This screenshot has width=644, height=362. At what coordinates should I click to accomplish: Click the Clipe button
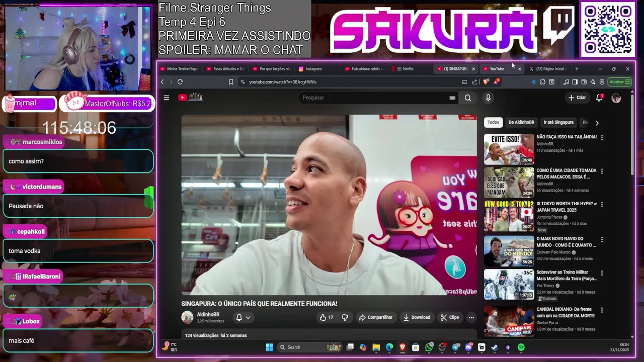point(450,317)
